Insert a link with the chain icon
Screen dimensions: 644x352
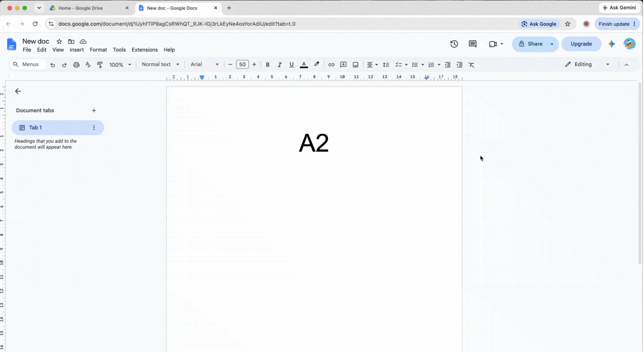[331, 65]
